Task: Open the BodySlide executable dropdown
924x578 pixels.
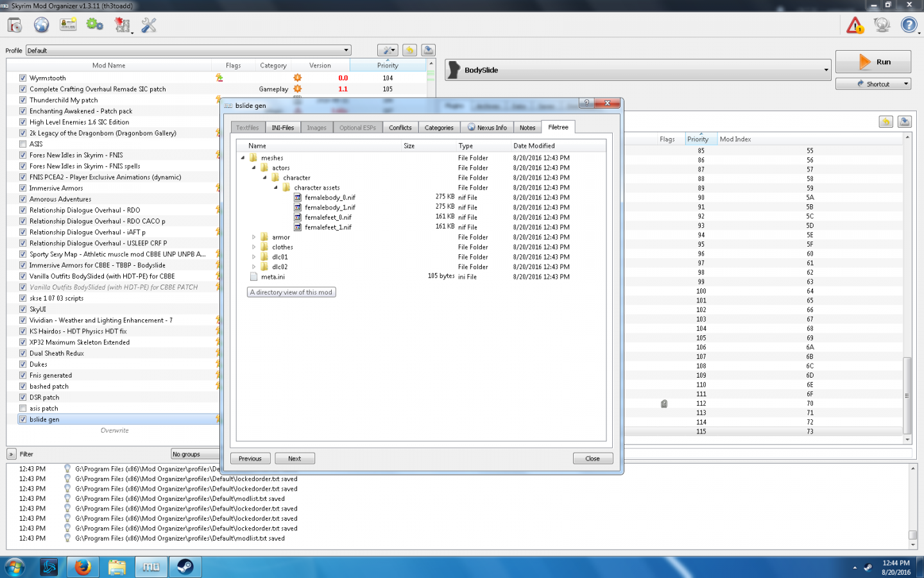Action: pyautogui.click(x=638, y=70)
